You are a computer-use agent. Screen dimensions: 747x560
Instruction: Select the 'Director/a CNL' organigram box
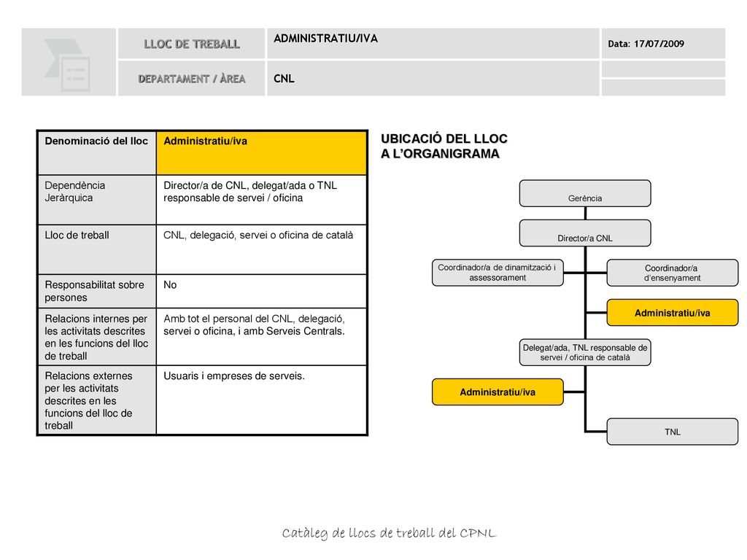click(585, 233)
